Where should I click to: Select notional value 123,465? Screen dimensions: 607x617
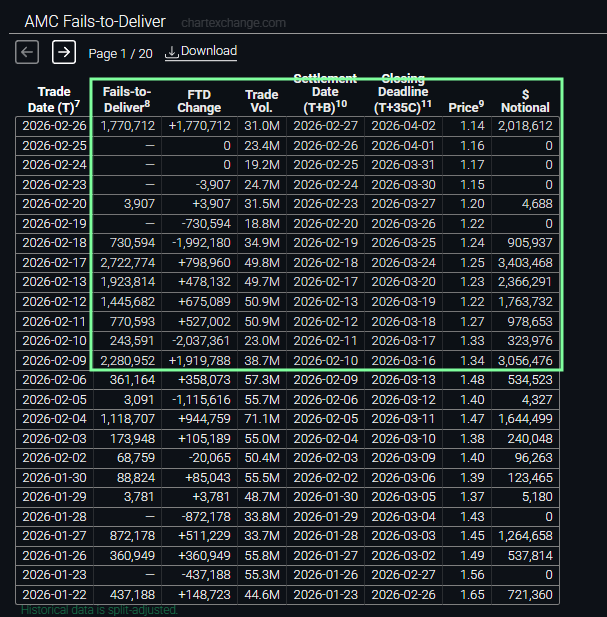[530, 478]
